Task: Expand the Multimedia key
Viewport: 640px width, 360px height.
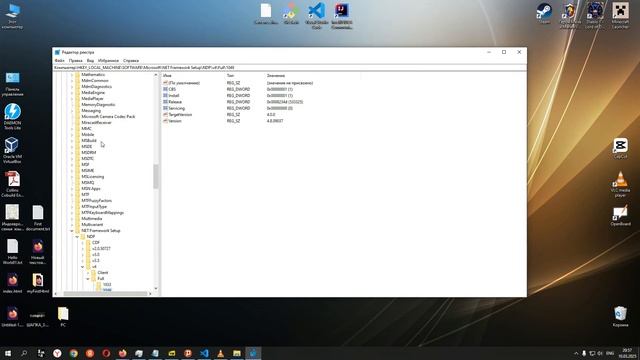Action: click(x=72, y=219)
